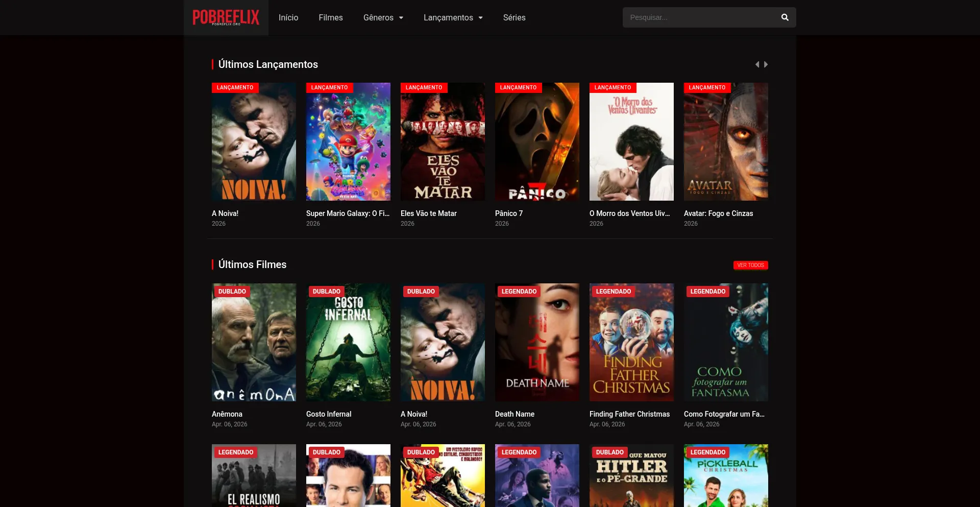Open the Pânico 7 poster

[537, 141]
